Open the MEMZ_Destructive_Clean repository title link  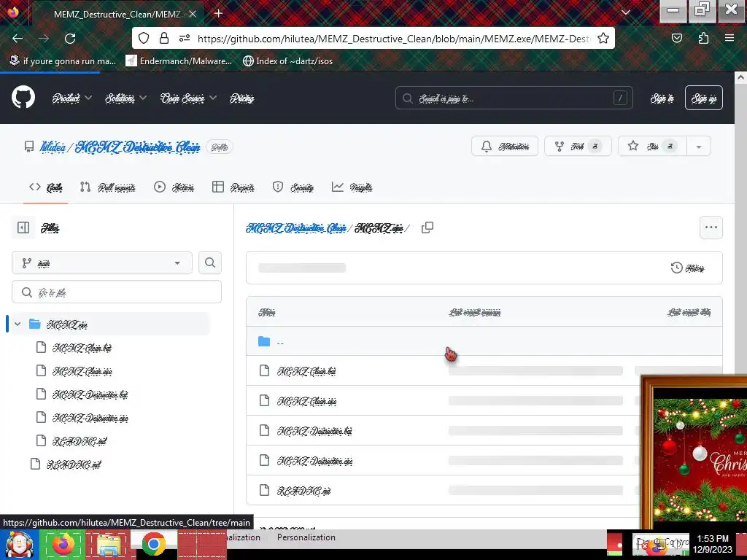(138, 147)
